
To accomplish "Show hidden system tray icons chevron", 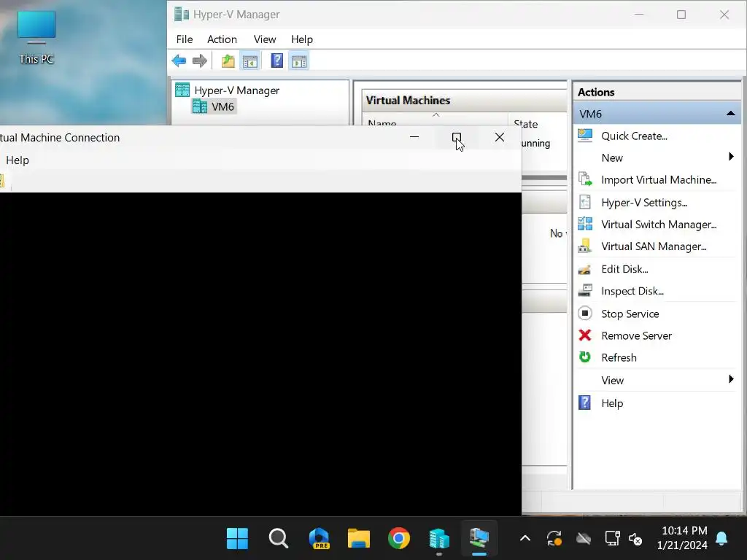I will pos(525,539).
